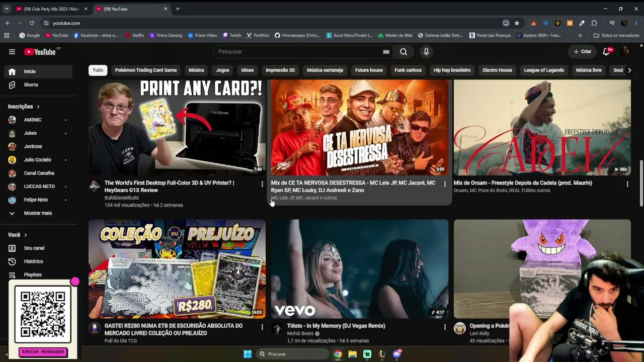644x362 pixels.
Task: Click the Criar button
Action: (583, 52)
